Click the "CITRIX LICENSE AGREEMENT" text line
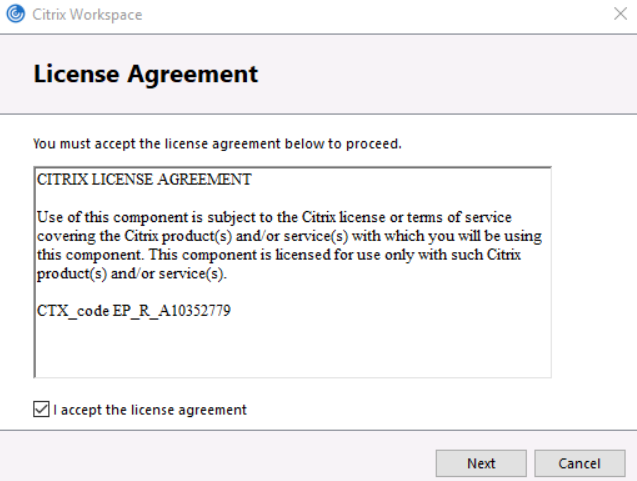637x481 pixels. point(144,181)
